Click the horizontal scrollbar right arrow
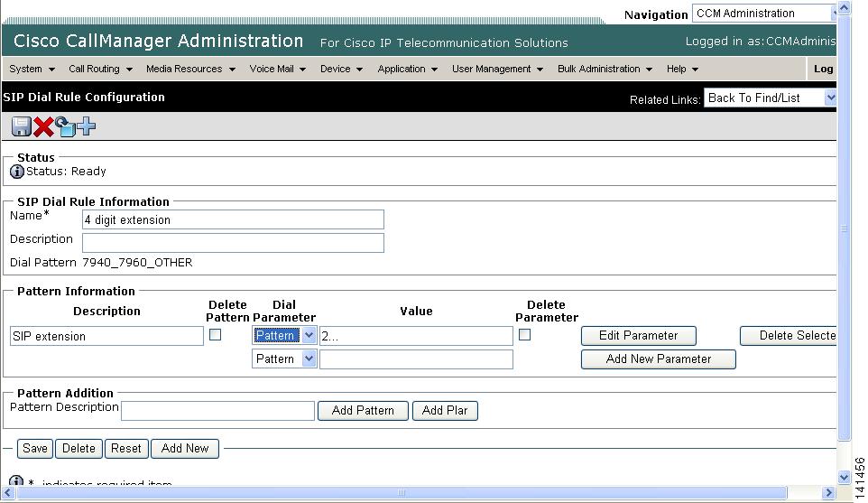The image size is (868, 503). [x=828, y=492]
